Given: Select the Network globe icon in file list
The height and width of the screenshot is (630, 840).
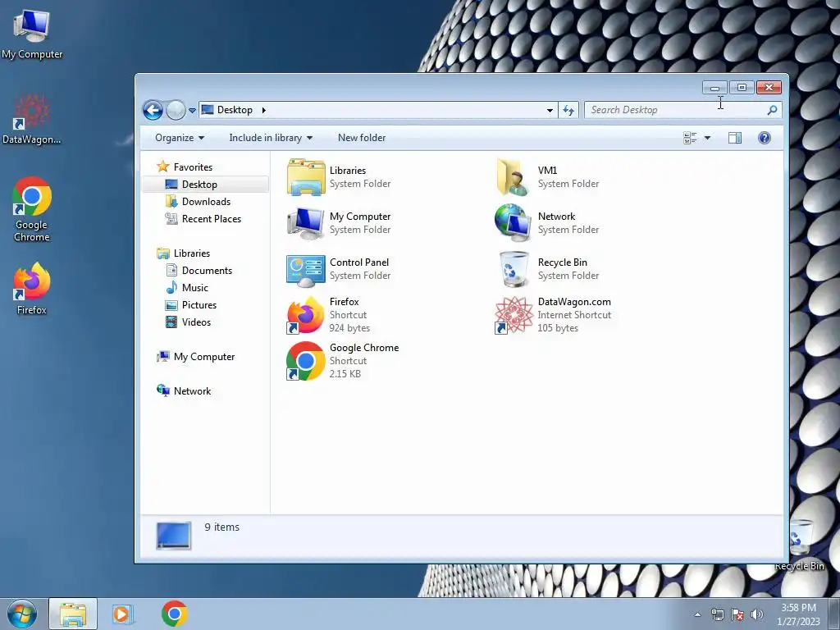Looking at the screenshot, I should tap(514, 223).
